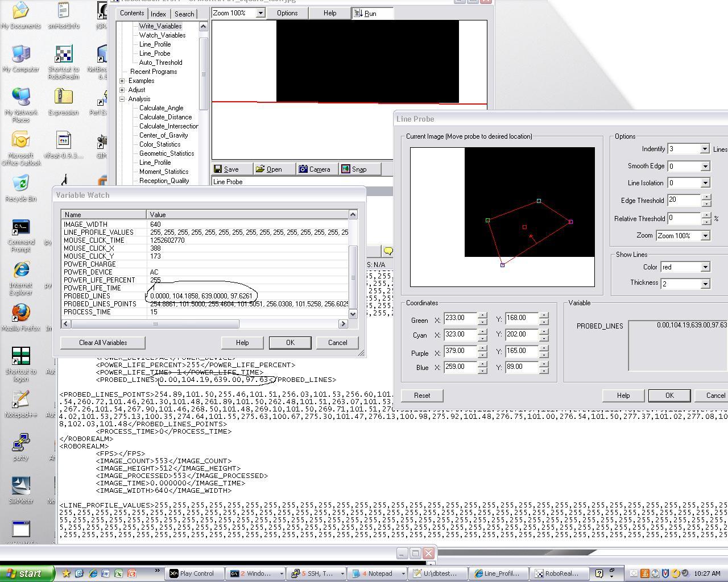The height and width of the screenshot is (582, 728).
Task: Click the Green X coordinate field
Action: 460,318
